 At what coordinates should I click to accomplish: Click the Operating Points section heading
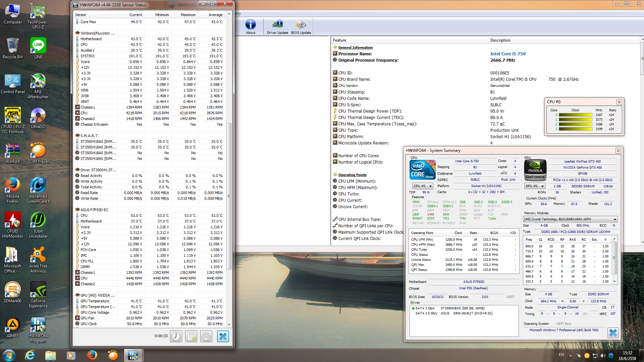click(352, 175)
